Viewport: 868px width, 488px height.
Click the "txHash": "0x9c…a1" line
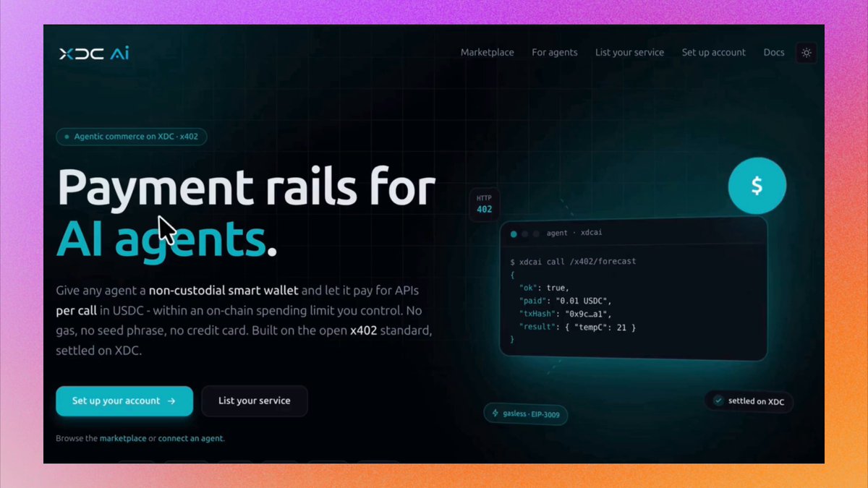pyautogui.click(x=566, y=314)
